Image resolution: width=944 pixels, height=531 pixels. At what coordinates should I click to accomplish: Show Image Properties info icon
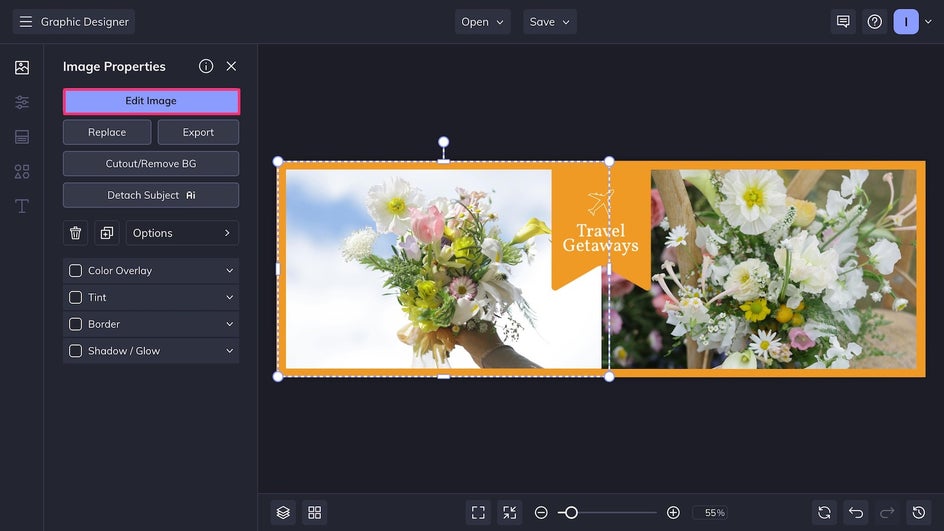pyautogui.click(x=206, y=66)
